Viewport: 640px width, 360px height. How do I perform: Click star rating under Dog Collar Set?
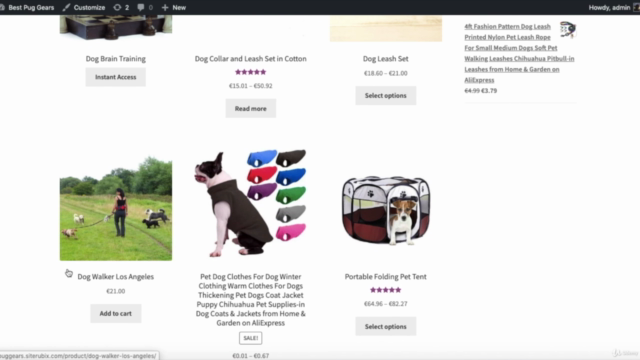251,72
